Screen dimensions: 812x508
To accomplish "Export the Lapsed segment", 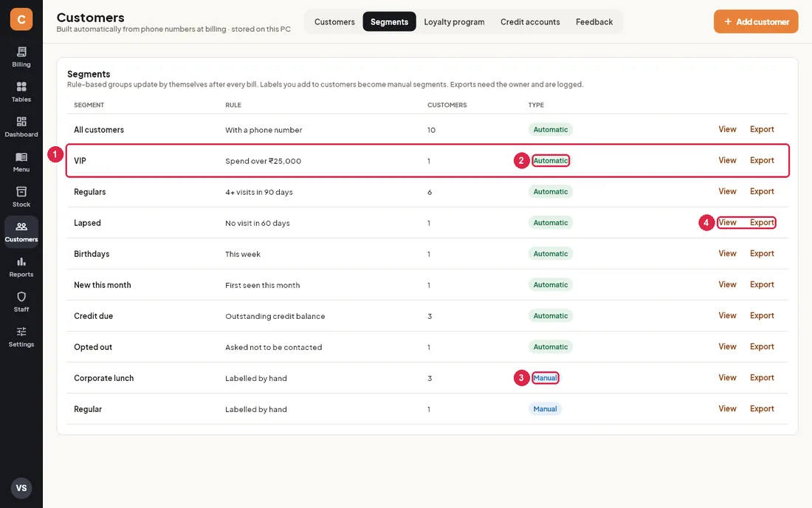I will pyautogui.click(x=762, y=223).
